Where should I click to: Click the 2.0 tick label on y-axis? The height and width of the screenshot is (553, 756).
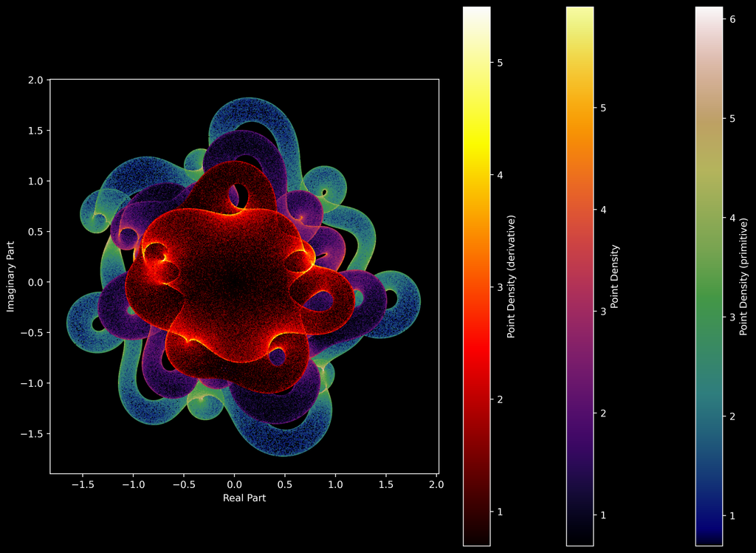(x=34, y=80)
